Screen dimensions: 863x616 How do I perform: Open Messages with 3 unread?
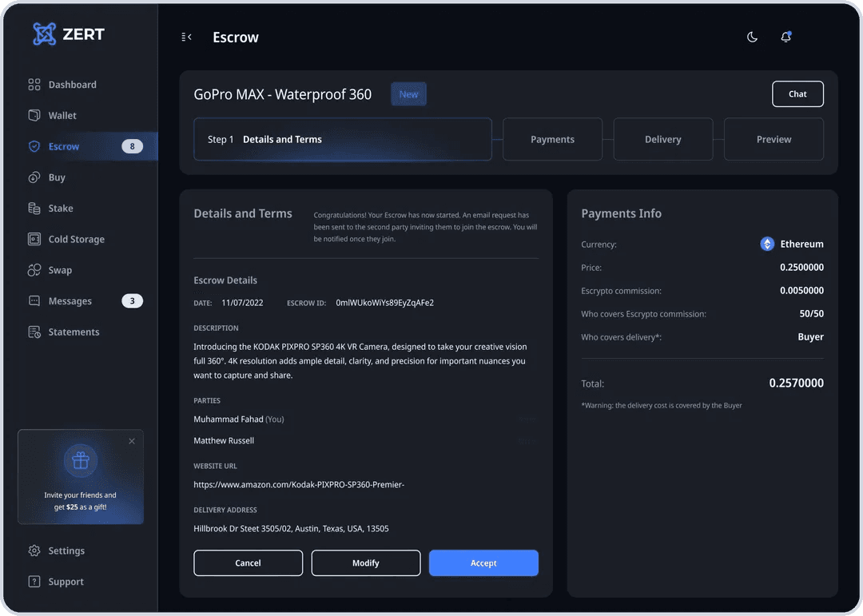70,301
